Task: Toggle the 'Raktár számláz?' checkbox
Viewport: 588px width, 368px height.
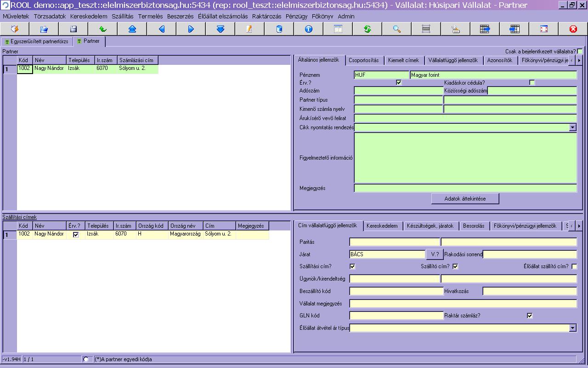Action: coord(530,316)
